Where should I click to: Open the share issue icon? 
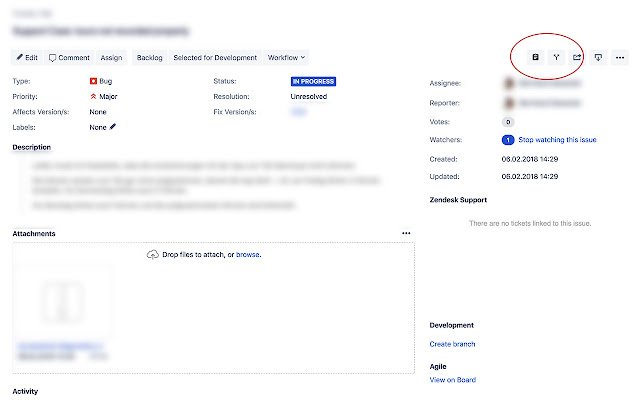[577, 58]
